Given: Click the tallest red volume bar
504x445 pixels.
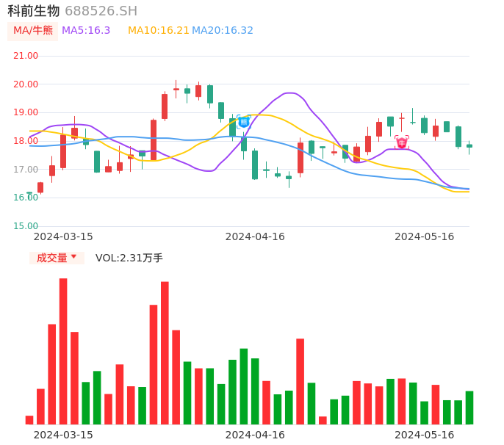Looking at the screenshot, I should click(63, 351).
